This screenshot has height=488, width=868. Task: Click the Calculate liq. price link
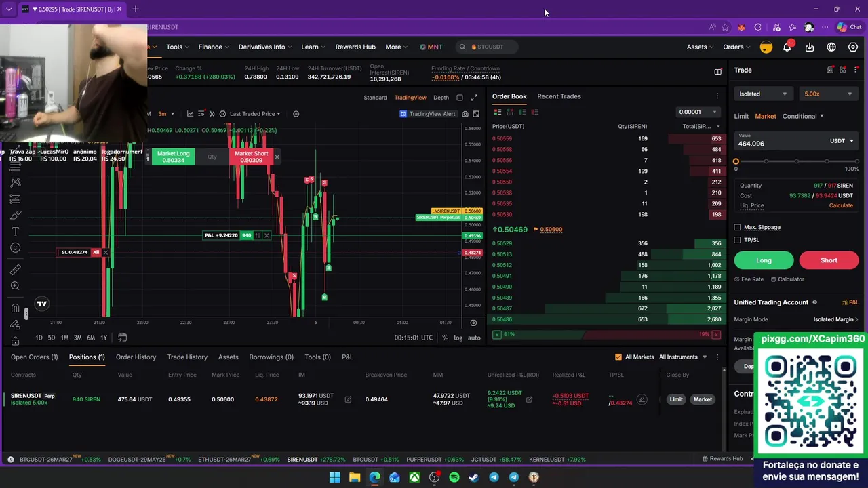pyautogui.click(x=841, y=206)
